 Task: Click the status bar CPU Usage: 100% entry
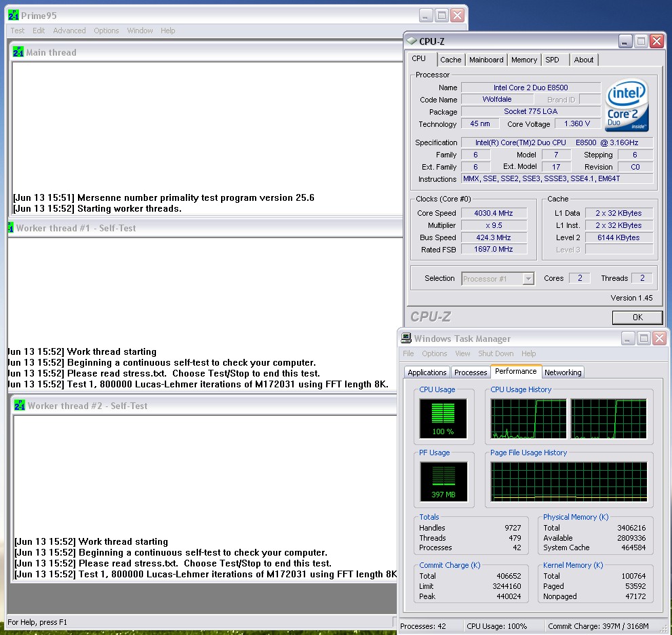pos(497,626)
